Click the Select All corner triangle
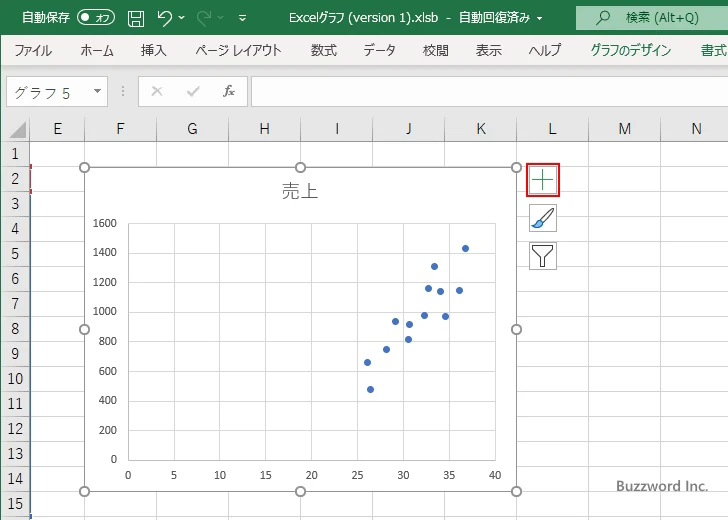 18,129
